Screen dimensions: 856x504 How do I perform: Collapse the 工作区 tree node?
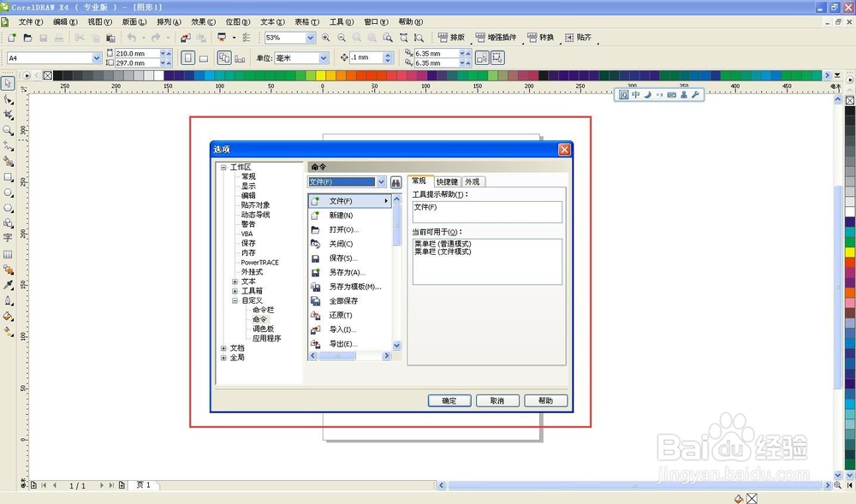click(223, 168)
